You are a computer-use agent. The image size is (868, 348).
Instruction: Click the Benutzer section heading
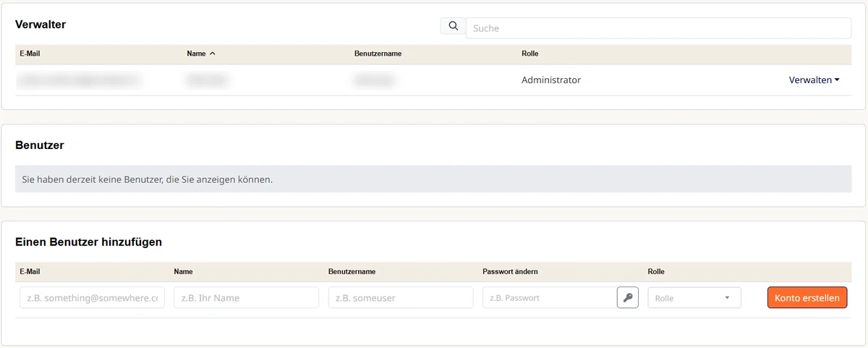click(x=40, y=145)
